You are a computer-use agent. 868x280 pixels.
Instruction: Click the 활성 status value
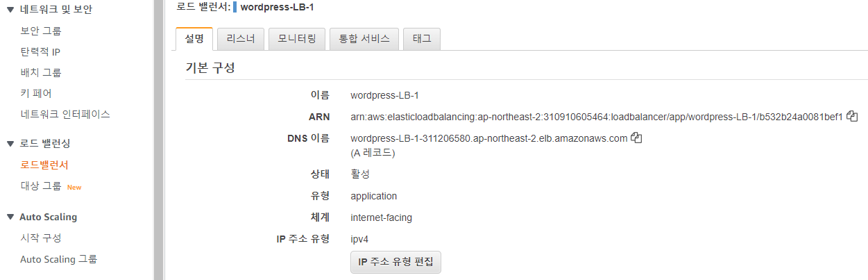360,174
